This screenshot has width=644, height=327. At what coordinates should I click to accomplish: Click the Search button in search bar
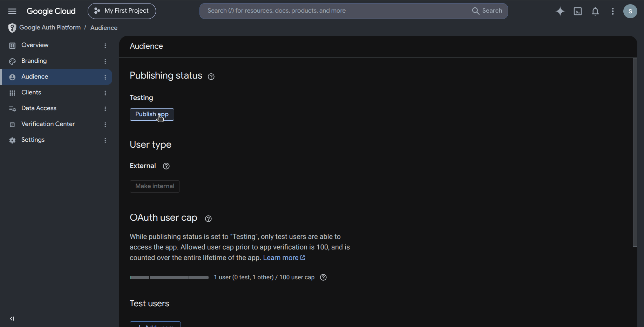[x=487, y=11]
